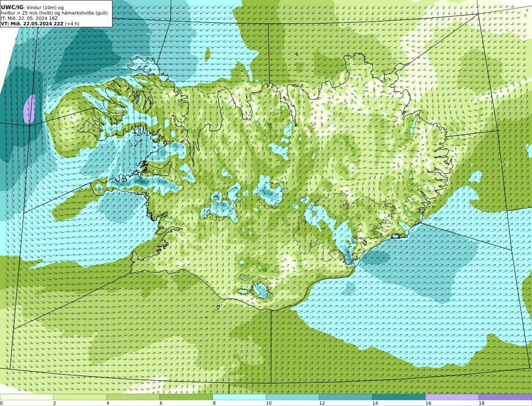Click the 'Vindur (10m) og' title text
This screenshot has width=532, height=406.
pyautogui.click(x=45, y=7)
